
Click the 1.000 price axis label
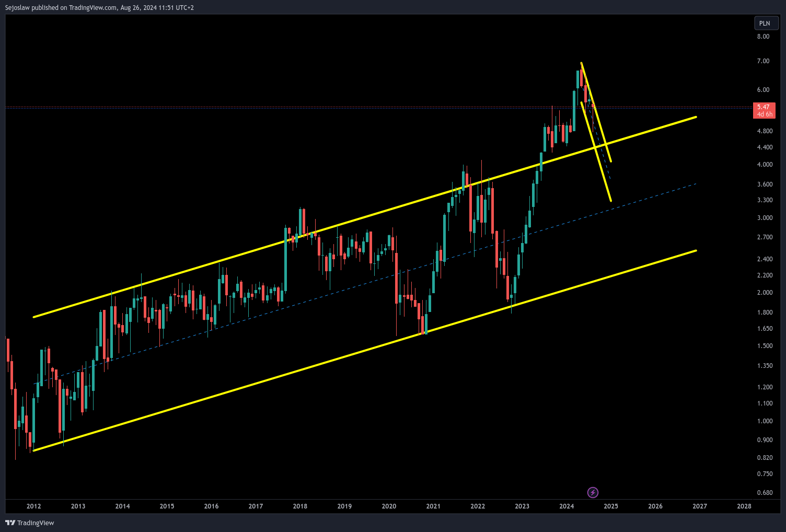pyautogui.click(x=765, y=421)
